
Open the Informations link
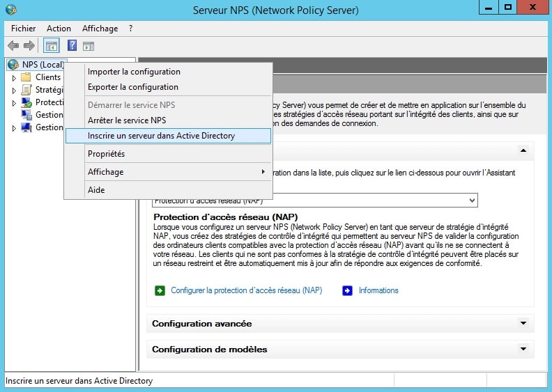(x=378, y=290)
